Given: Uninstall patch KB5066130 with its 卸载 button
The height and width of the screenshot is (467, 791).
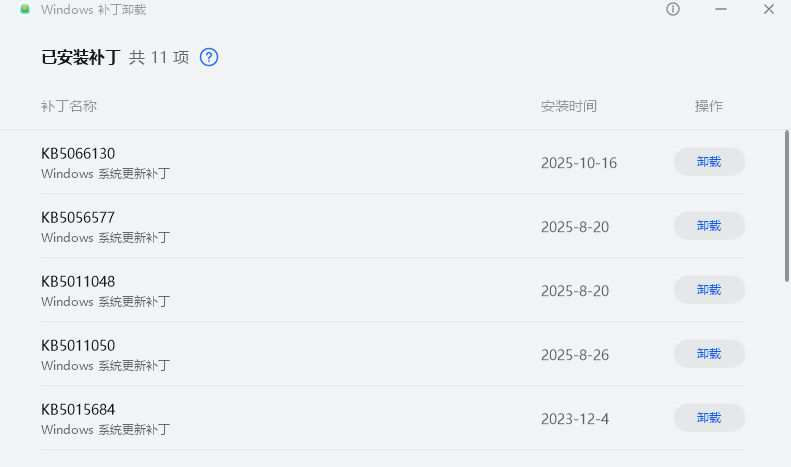Looking at the screenshot, I should [709, 162].
